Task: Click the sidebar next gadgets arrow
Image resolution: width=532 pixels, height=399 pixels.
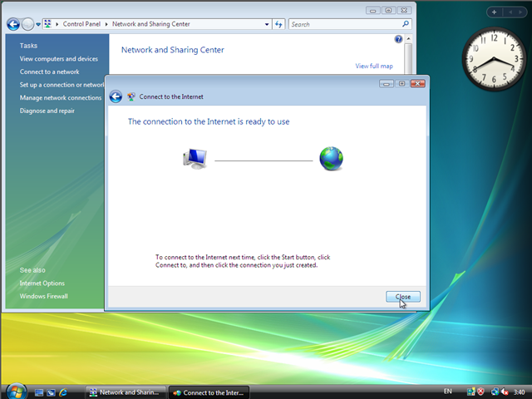Action: [520, 12]
